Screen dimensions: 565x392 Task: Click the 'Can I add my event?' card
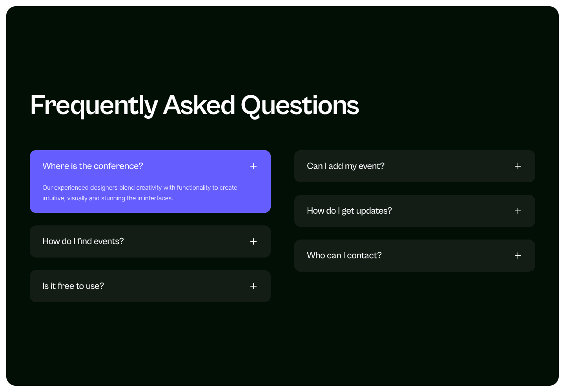tap(414, 166)
